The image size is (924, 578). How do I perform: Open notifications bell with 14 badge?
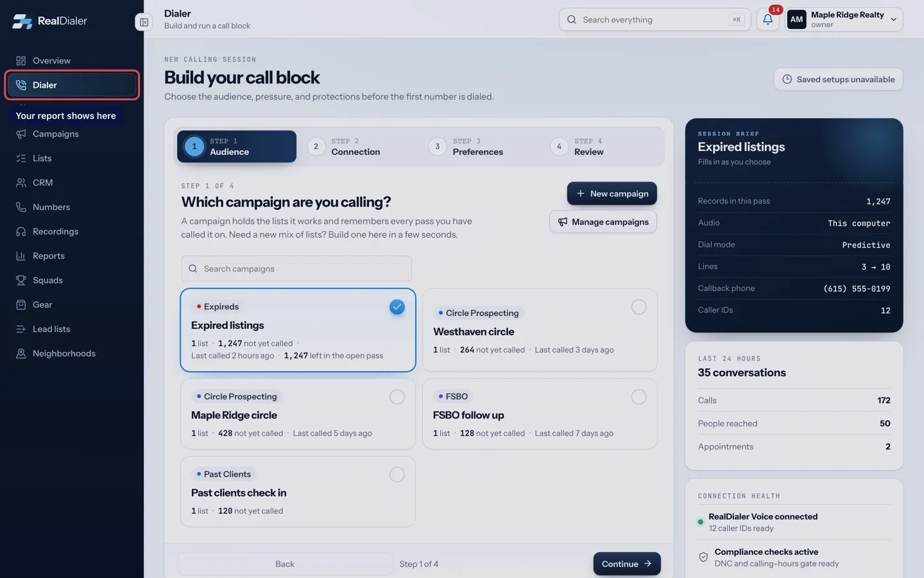pos(768,19)
